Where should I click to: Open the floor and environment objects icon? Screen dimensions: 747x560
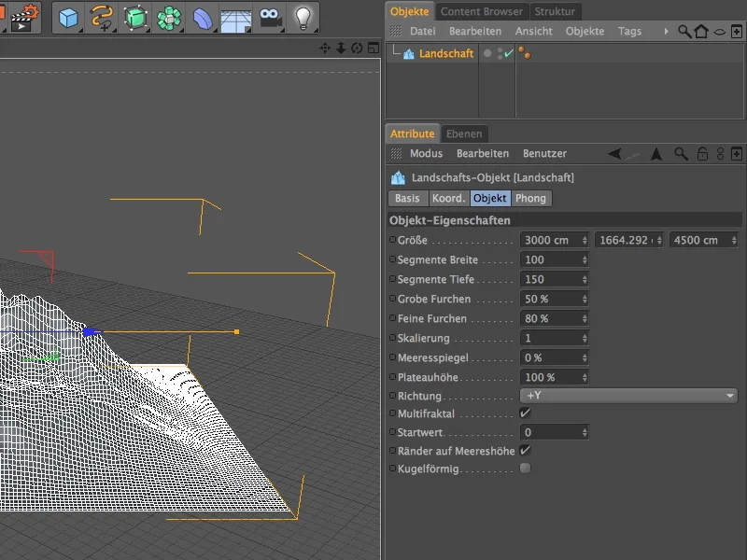pos(236,20)
